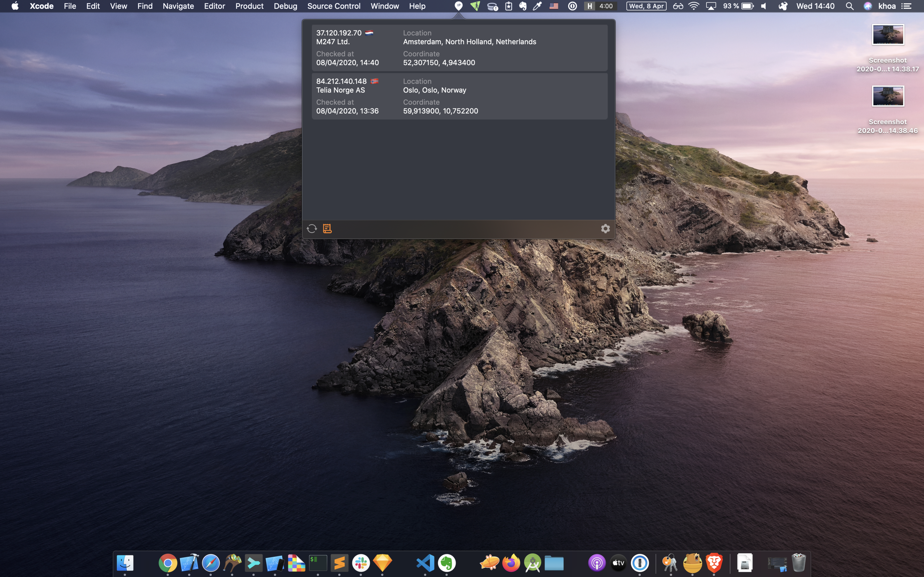
Task: Open Screenshot 14.38.46 desktop thumbnail
Action: tap(887, 96)
